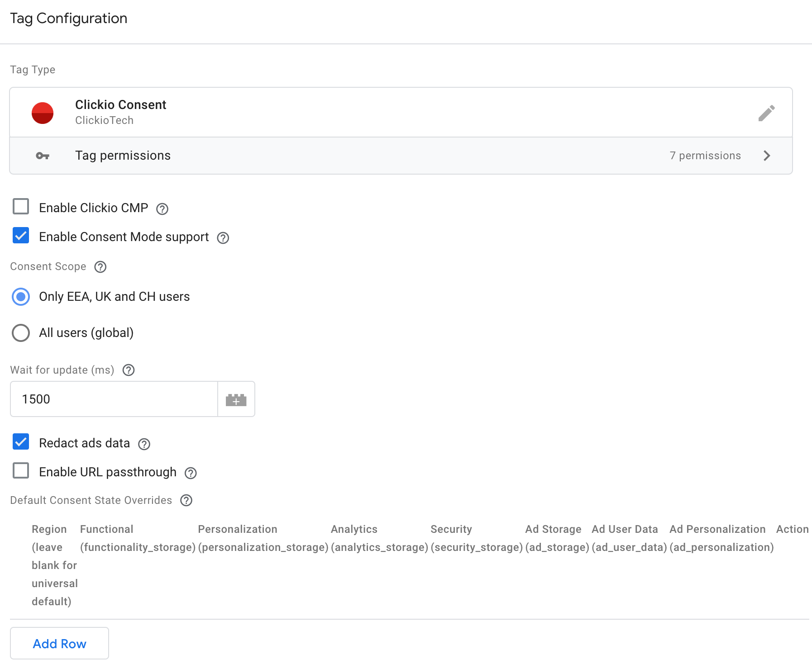Click the Ad Storage column header
The width and height of the screenshot is (812, 664).
[x=557, y=538]
